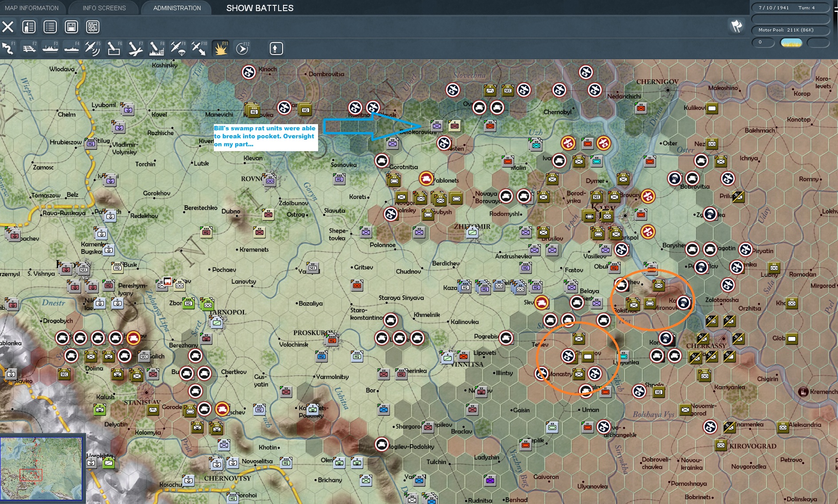Click the Bershad town label
838x504 pixels.
516,500
